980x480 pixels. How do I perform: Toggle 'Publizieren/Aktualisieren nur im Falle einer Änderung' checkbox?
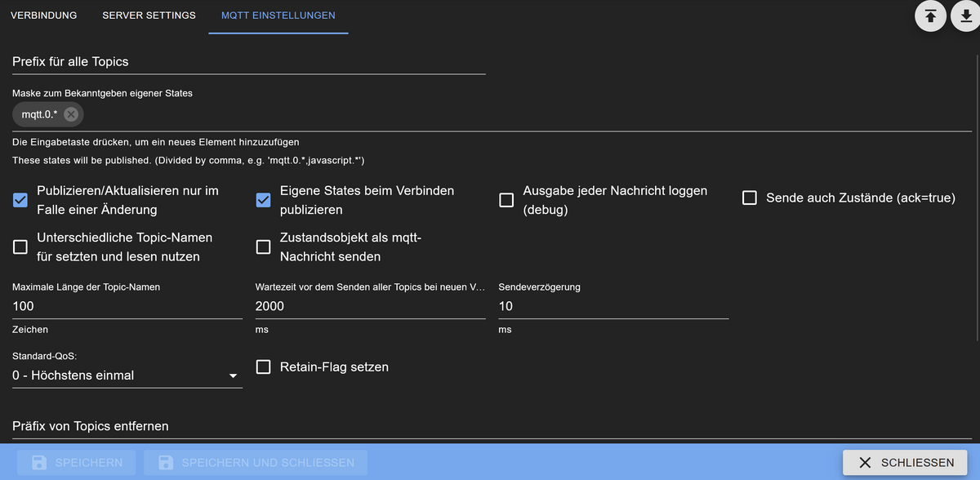point(20,200)
